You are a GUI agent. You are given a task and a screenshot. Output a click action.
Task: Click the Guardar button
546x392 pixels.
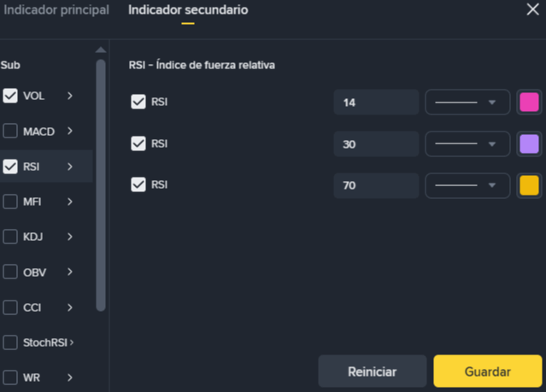click(x=487, y=372)
